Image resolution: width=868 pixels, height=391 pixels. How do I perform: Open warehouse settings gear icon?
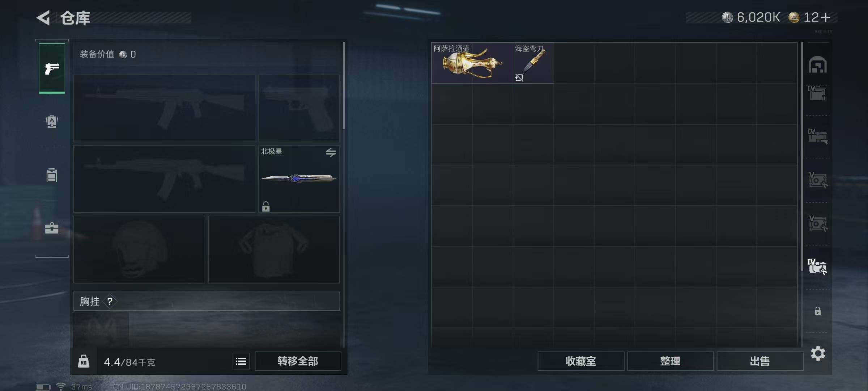[818, 353]
